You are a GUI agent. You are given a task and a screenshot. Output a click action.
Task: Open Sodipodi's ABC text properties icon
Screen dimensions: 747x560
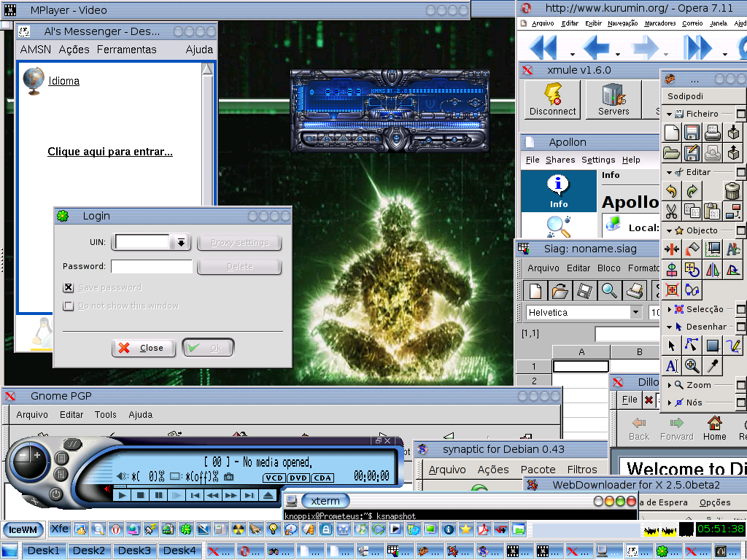click(x=732, y=249)
